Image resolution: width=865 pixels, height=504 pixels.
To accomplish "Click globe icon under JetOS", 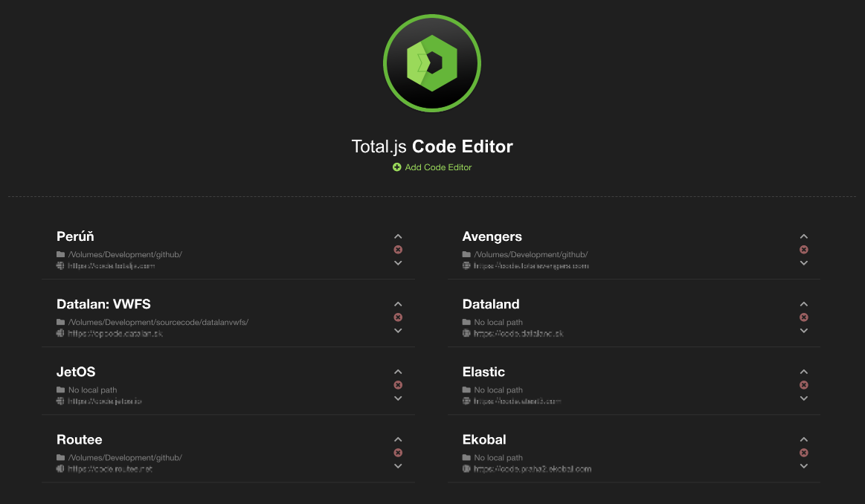I will click(60, 401).
